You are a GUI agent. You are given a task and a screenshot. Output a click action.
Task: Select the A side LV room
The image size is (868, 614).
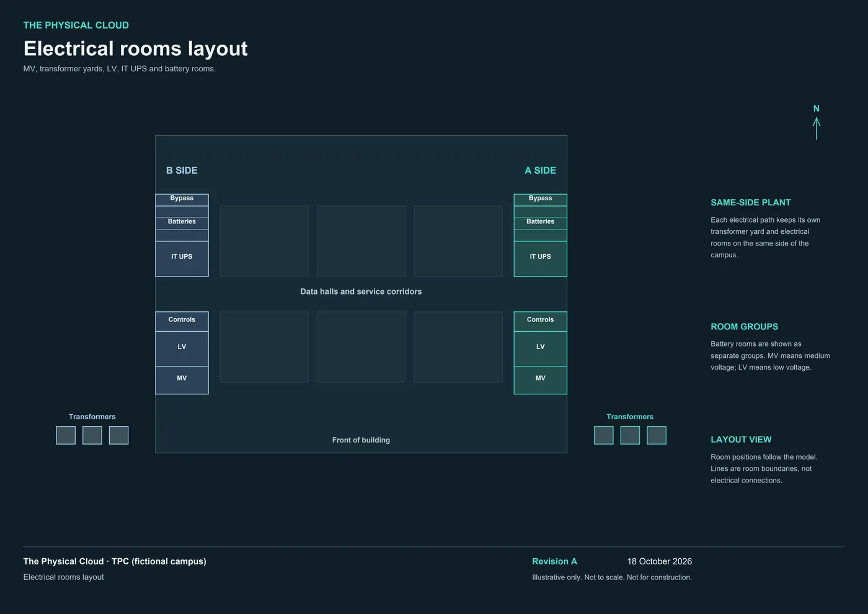pyautogui.click(x=540, y=349)
